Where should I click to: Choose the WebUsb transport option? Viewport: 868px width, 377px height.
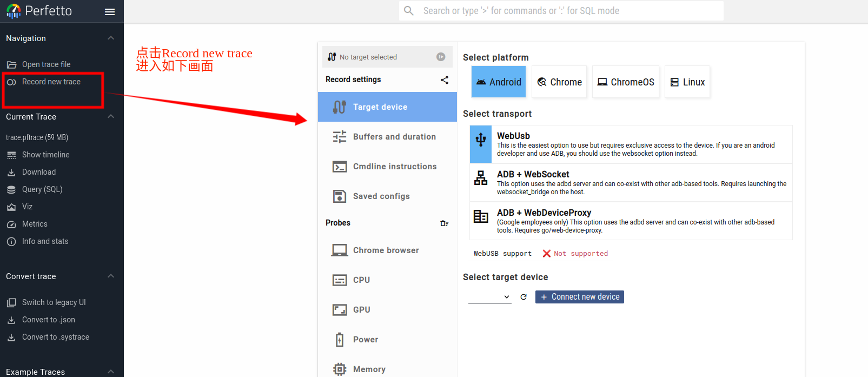631,144
